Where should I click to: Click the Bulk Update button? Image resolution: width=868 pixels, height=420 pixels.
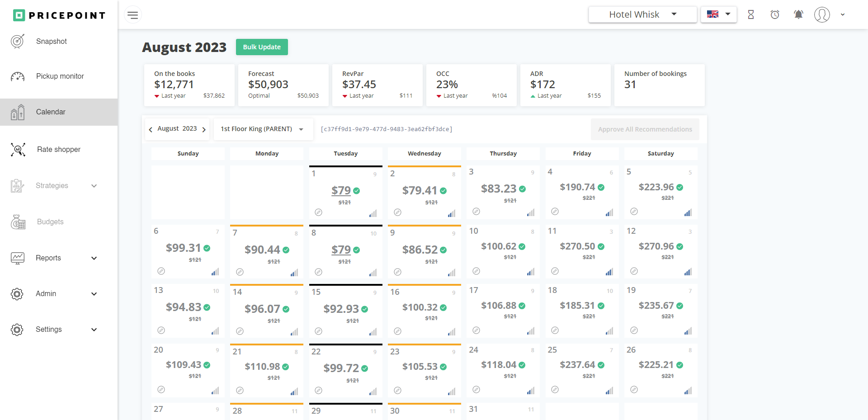coord(262,47)
